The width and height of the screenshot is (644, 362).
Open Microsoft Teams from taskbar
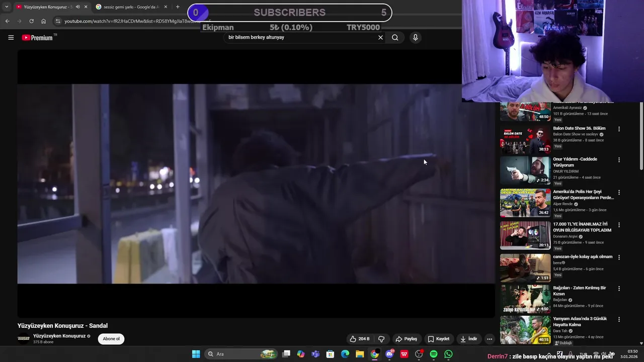[x=315, y=354]
